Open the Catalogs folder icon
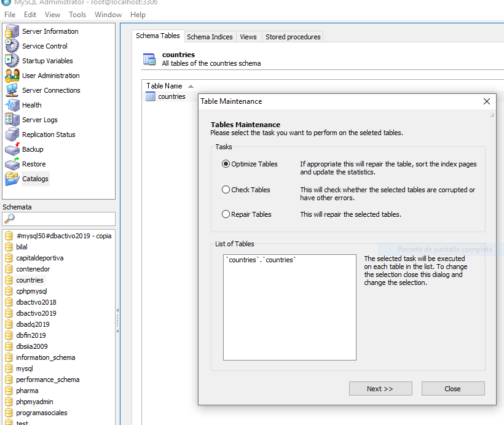 point(12,179)
